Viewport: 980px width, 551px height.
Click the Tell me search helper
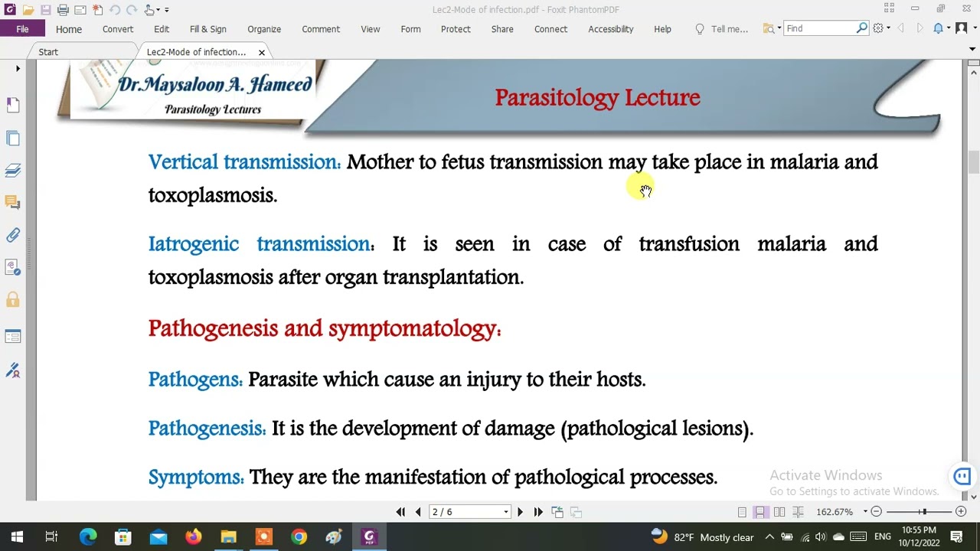(721, 29)
